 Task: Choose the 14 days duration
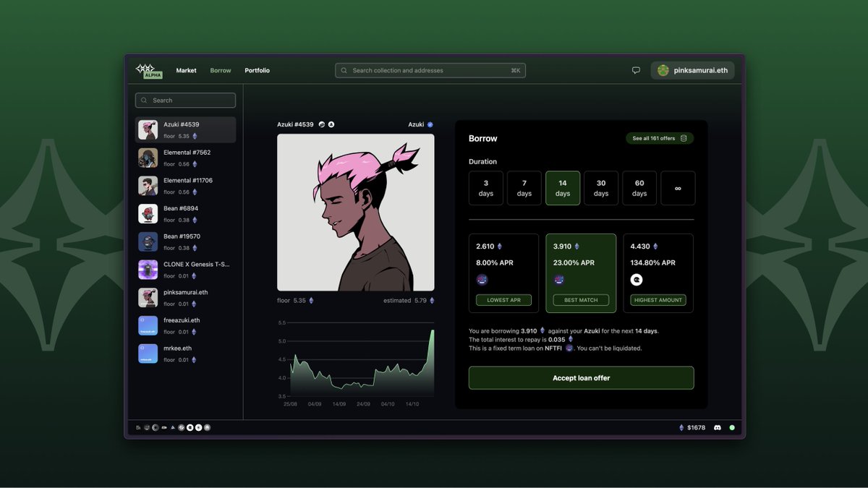(x=563, y=188)
